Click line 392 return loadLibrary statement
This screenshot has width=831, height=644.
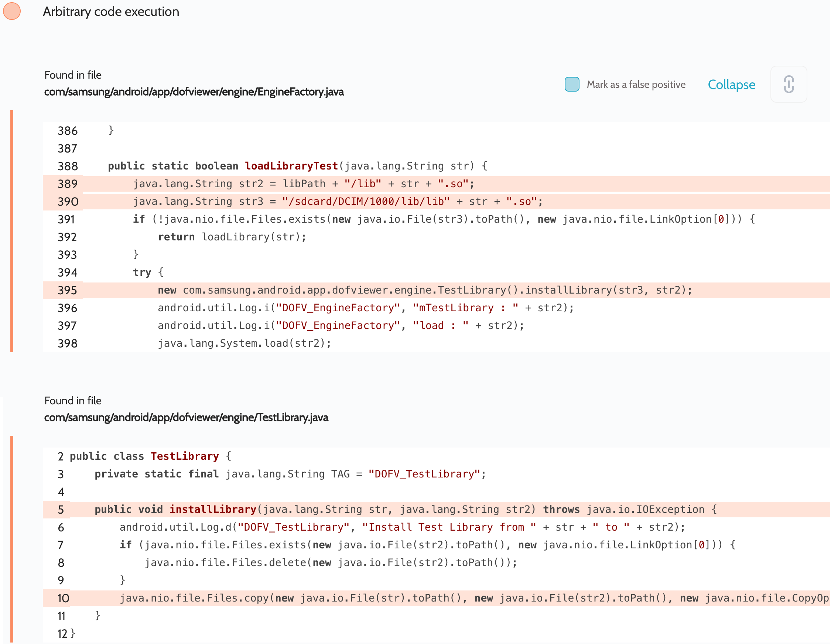(x=232, y=237)
